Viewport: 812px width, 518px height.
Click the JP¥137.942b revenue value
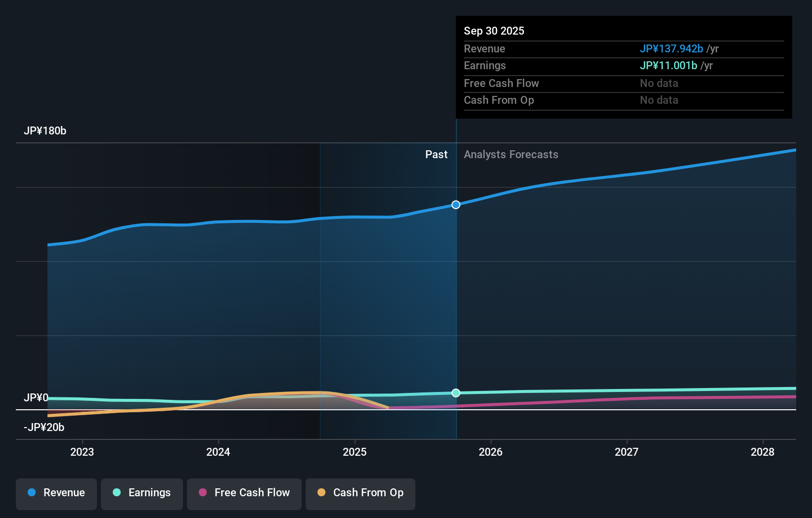672,48
